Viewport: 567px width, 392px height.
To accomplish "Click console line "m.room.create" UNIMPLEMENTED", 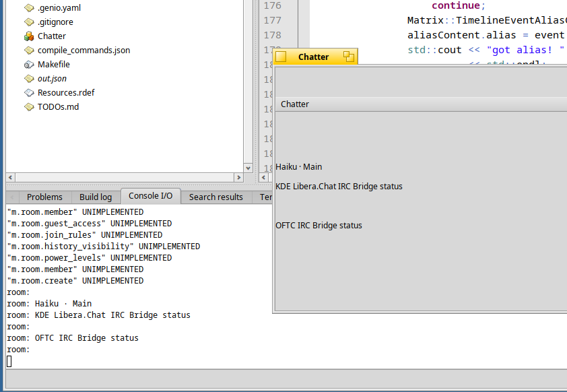I will [75, 281].
